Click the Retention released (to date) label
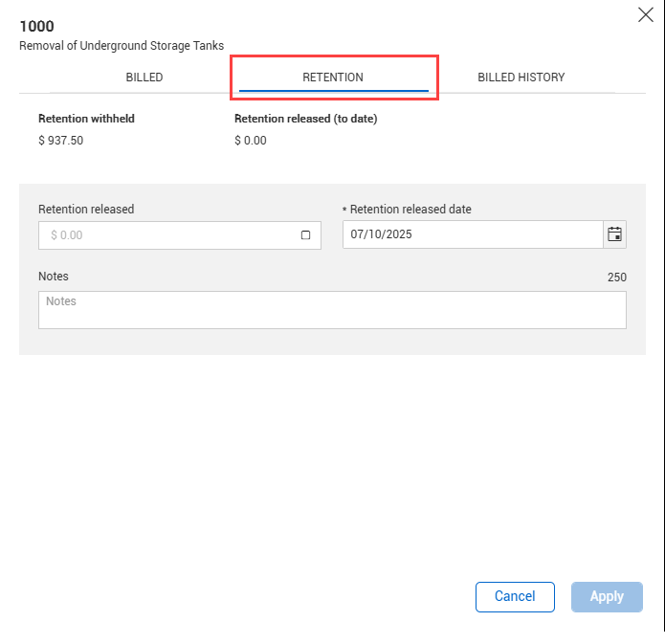This screenshot has height=644, width=665. coord(305,120)
